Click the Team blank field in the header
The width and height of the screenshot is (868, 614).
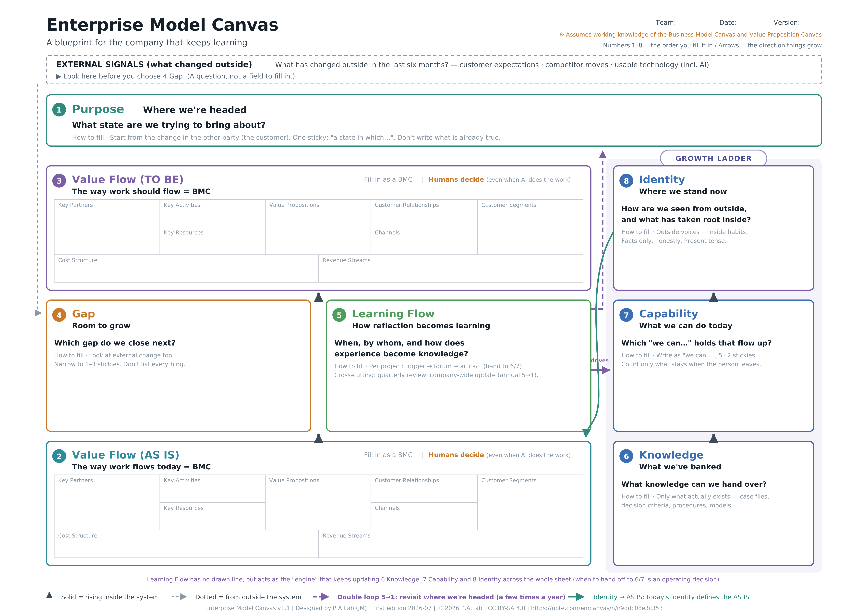(698, 23)
